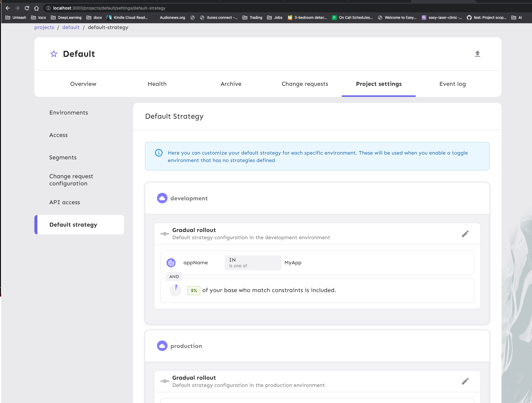Click the default-strategy breadcrumb text
Screen dimensions: 532x403
108,28
